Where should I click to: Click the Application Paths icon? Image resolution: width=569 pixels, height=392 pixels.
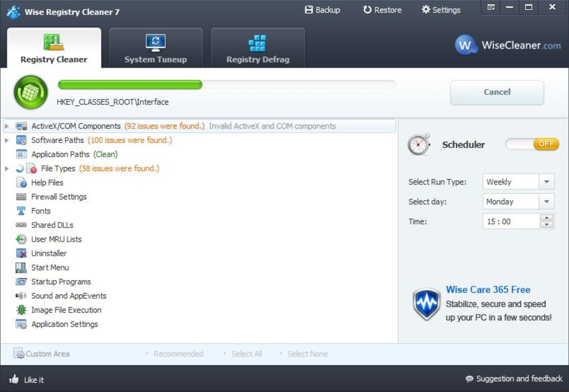(x=21, y=154)
